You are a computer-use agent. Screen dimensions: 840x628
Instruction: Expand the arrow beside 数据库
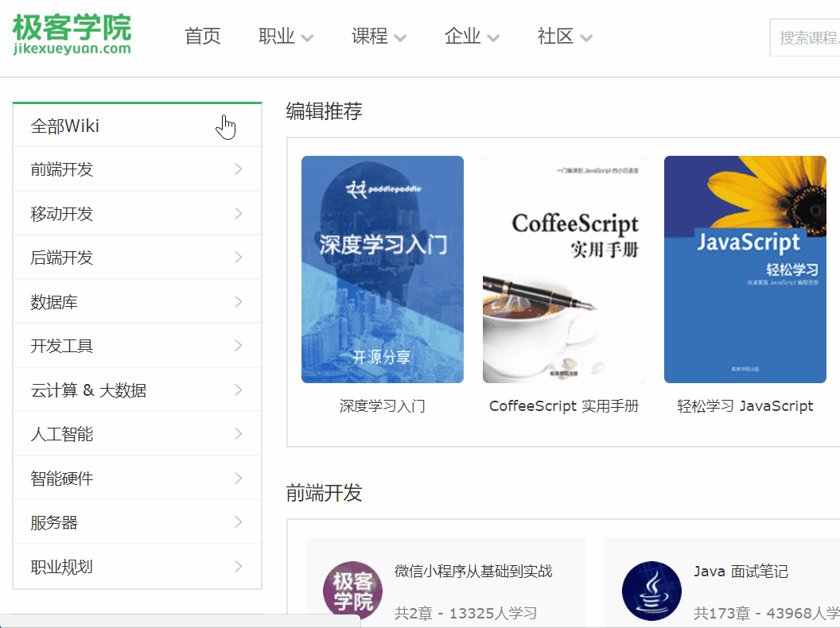click(239, 302)
